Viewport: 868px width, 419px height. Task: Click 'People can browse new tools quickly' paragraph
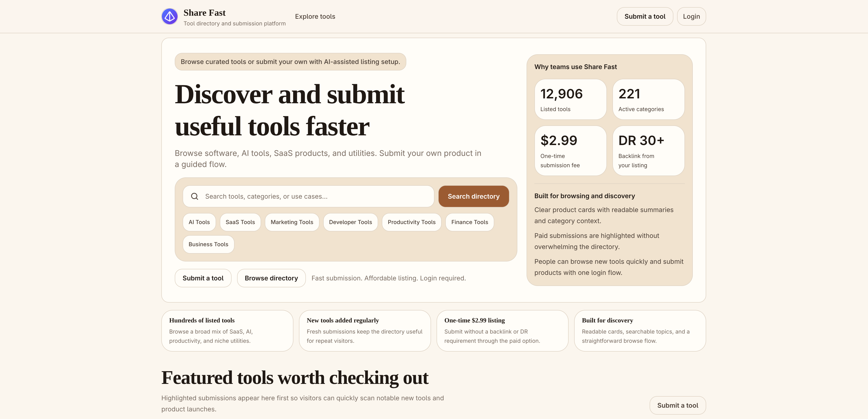click(x=609, y=267)
